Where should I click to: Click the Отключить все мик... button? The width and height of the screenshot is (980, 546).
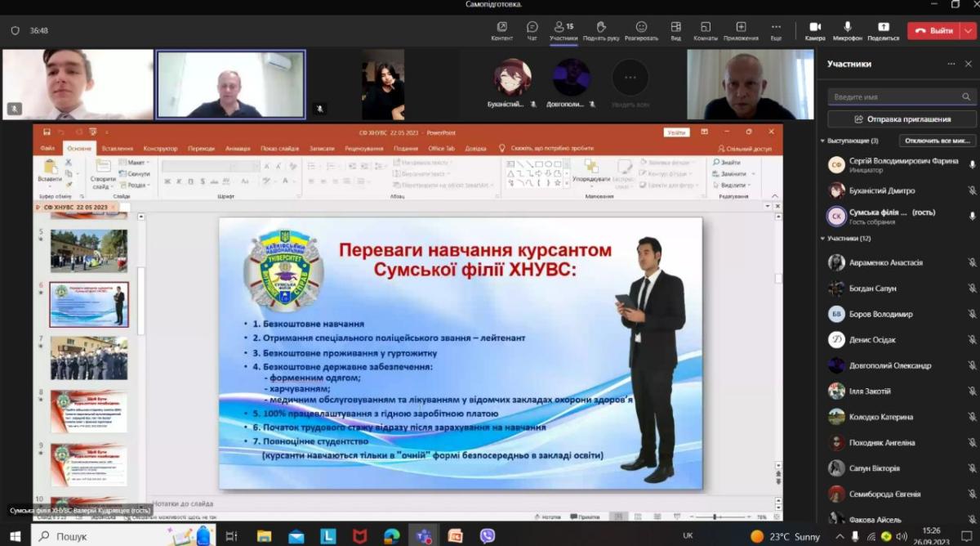pos(937,141)
